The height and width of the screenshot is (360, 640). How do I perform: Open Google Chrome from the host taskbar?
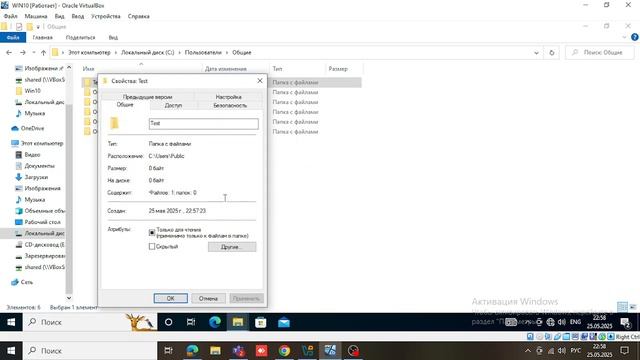pyautogui.click(x=284, y=351)
